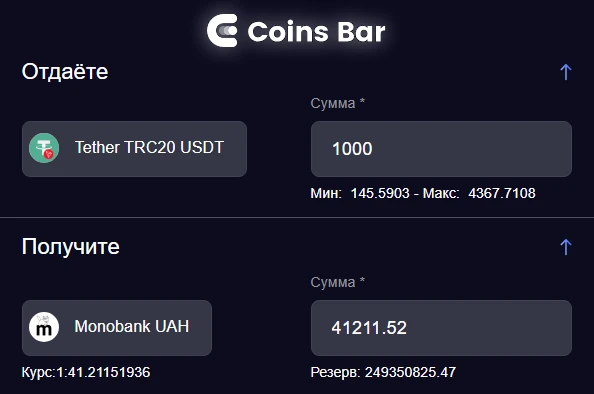Click the Coins Bar brand name text

point(316,31)
